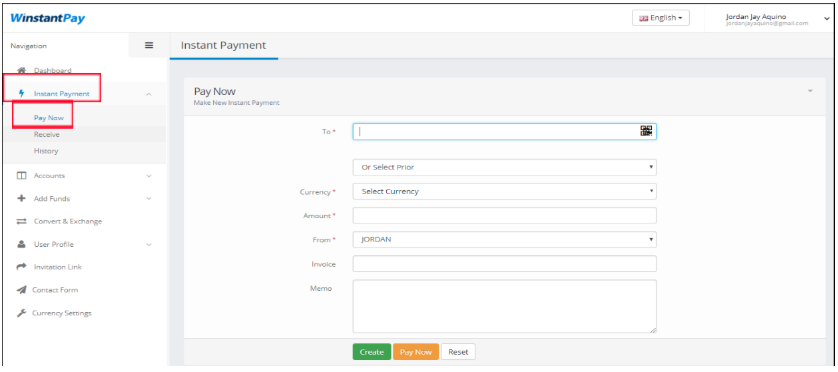The height and width of the screenshot is (372, 838).
Task: Click the Currency Settings wrench icon
Action: 21,313
